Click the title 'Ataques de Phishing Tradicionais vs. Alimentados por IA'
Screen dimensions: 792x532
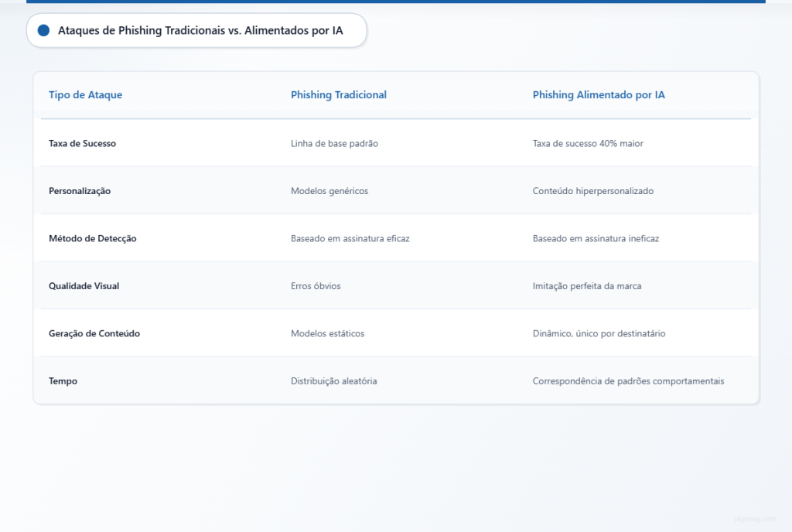click(200, 31)
